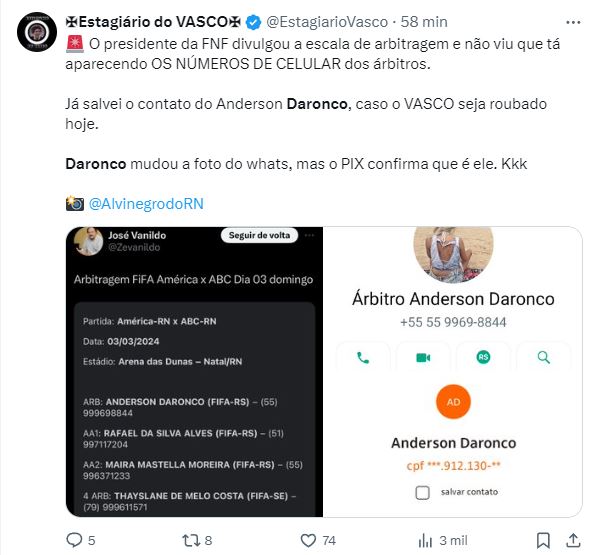Click the 'Seguir de volta' button
This screenshot has width=592, height=555.
click(x=259, y=235)
